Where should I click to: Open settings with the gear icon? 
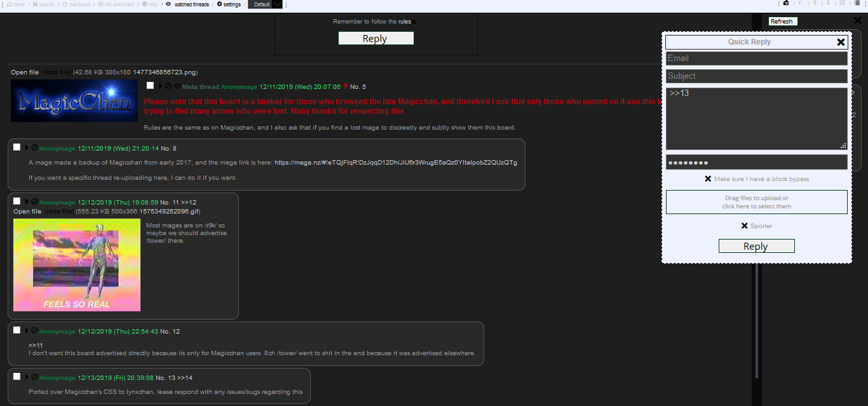point(220,4)
